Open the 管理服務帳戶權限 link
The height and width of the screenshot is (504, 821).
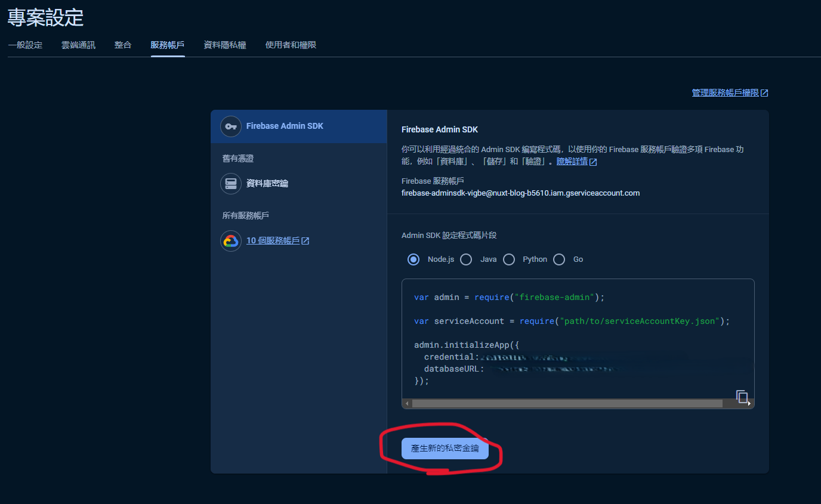pos(726,93)
